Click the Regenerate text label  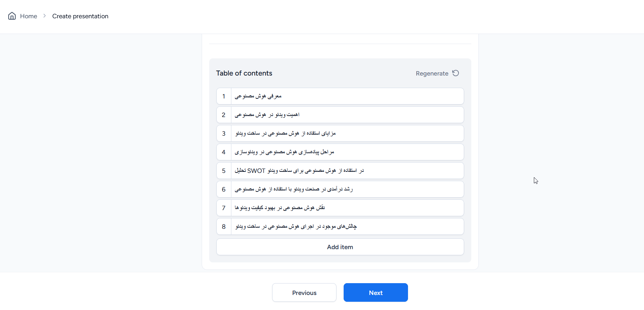pyautogui.click(x=432, y=73)
